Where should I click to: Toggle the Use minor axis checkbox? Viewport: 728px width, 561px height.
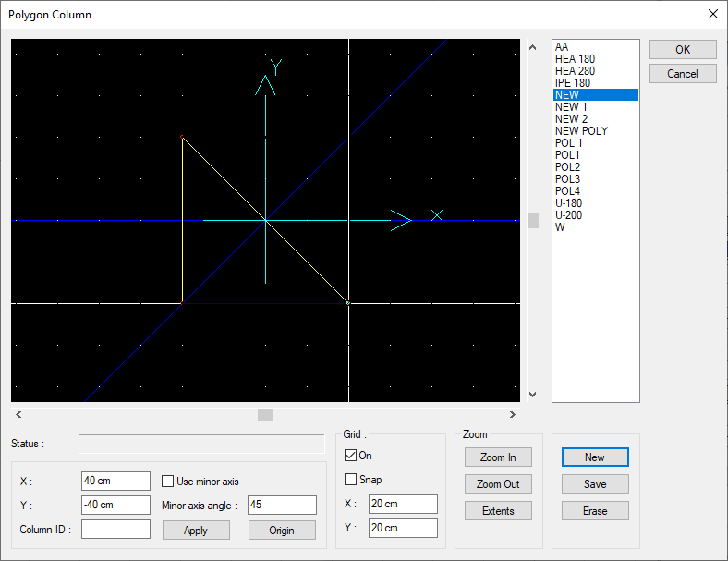[168, 482]
